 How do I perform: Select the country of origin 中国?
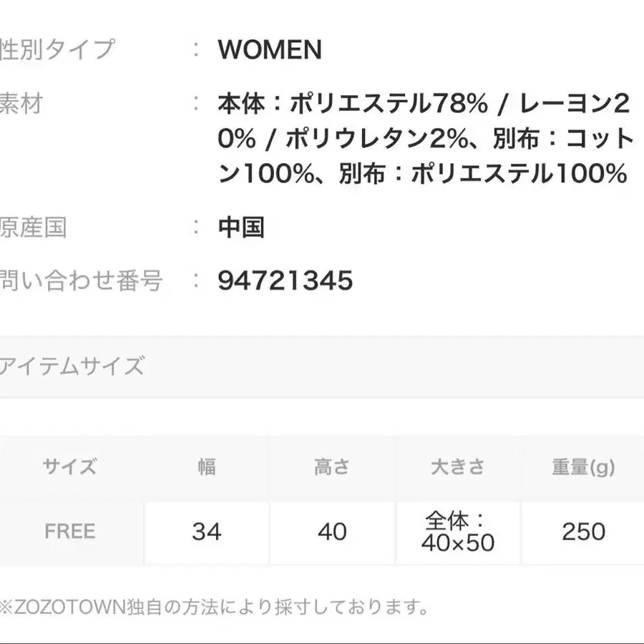point(241,228)
